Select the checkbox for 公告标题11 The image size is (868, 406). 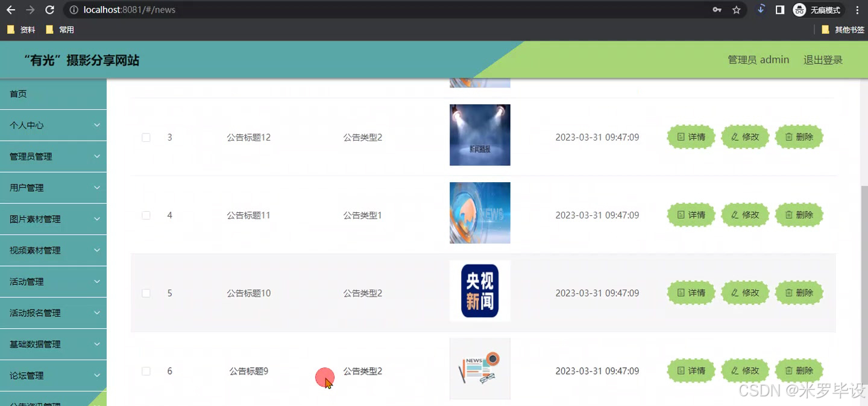[x=146, y=215]
